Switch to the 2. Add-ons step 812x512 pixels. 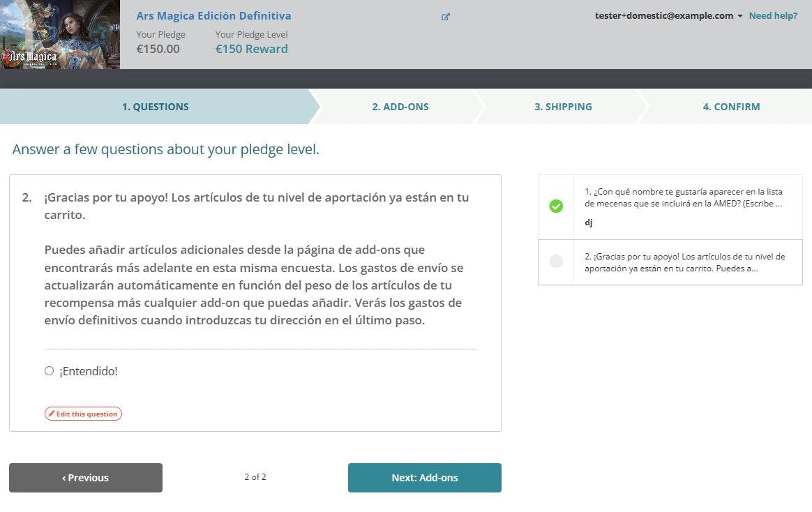[x=400, y=107]
